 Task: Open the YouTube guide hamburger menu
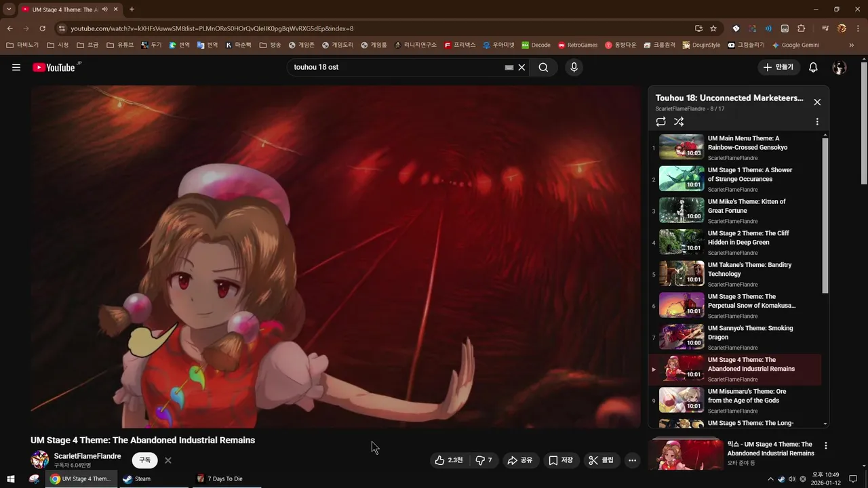[16, 67]
